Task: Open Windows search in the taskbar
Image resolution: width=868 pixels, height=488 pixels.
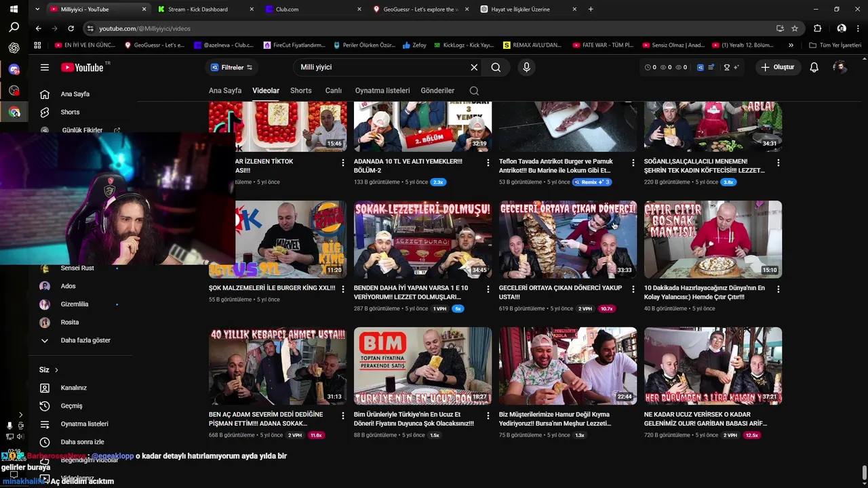Action: 14,28
